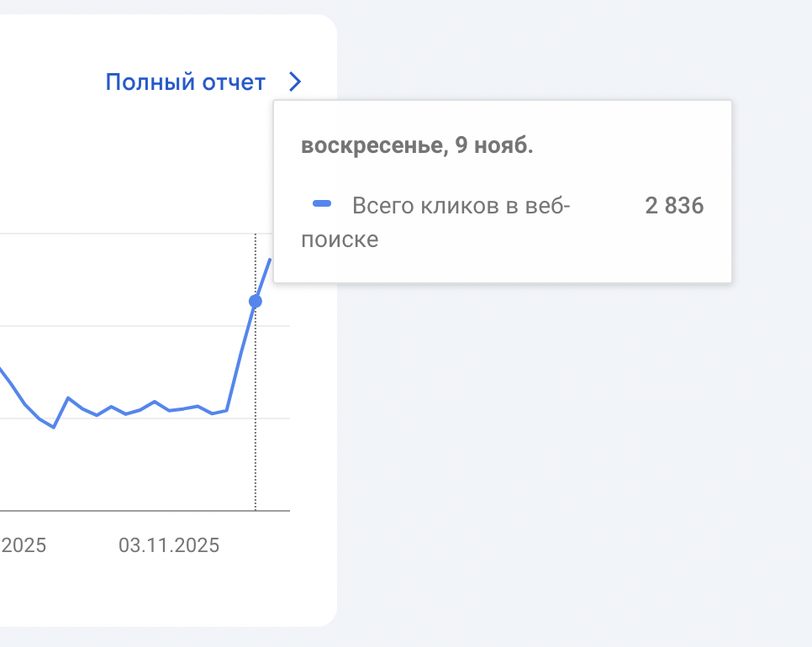Click the "03.11.2025" x-axis date label

[x=169, y=545]
